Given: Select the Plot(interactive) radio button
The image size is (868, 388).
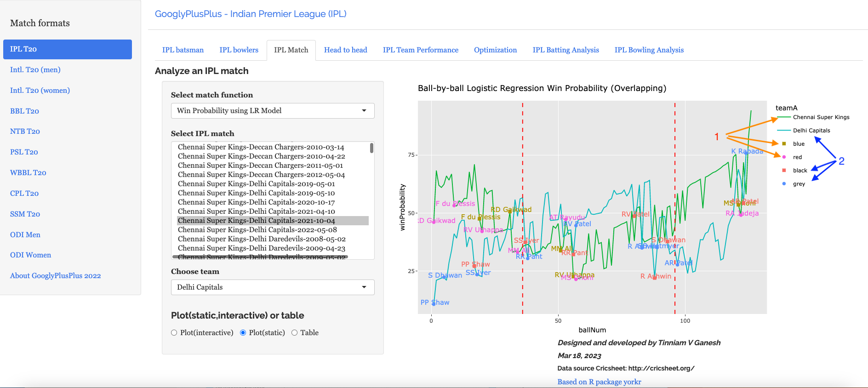Looking at the screenshot, I should (x=174, y=333).
